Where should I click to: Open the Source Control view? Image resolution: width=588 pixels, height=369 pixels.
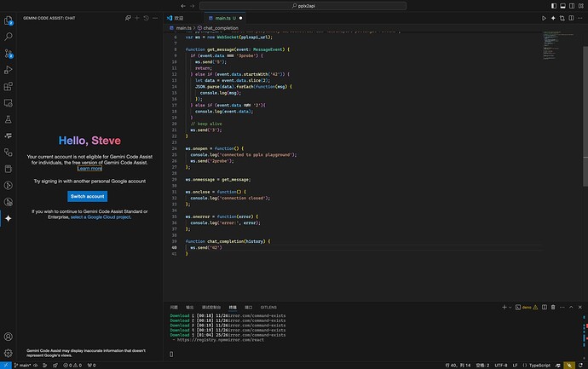(9, 53)
